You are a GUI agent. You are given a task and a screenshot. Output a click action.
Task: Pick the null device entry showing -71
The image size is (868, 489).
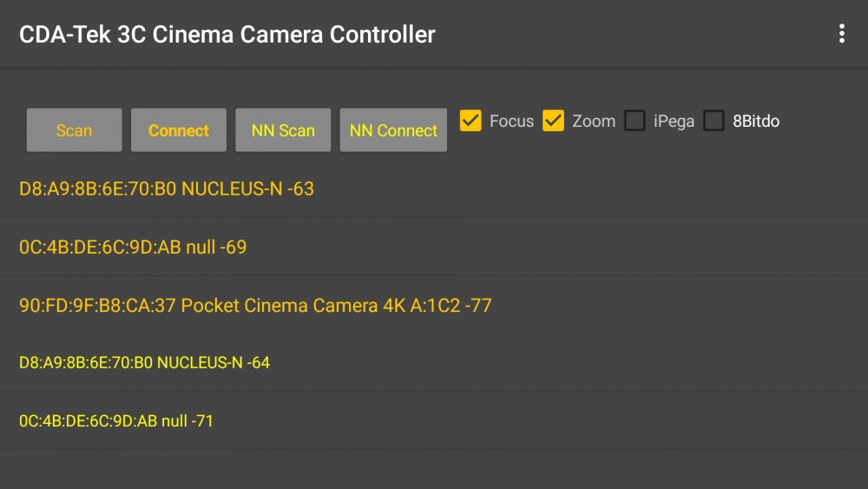(x=116, y=421)
